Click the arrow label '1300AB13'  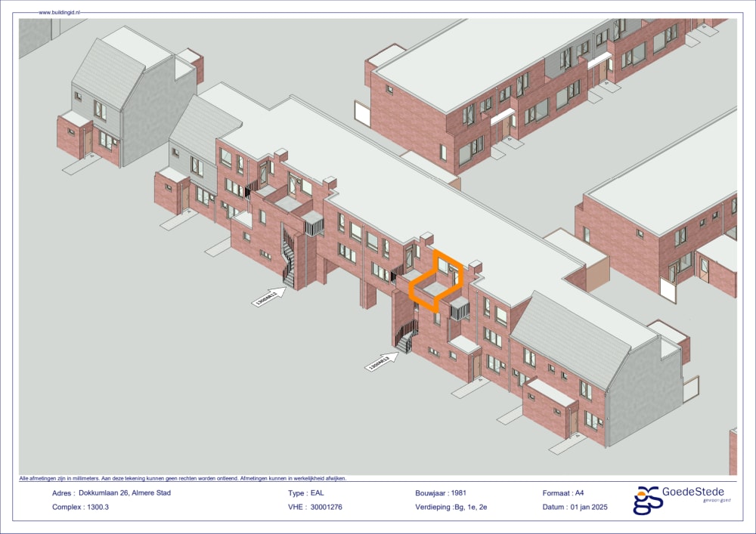point(381,361)
